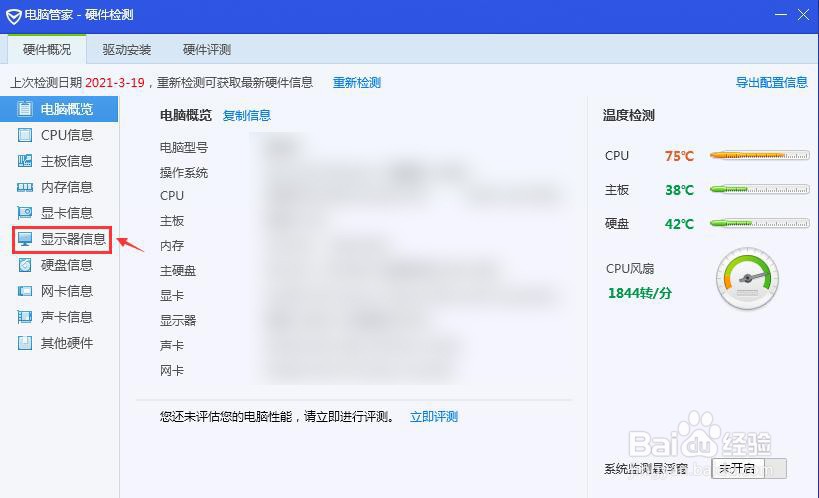Click the 主板信息 motherboard icon
Viewport: 819px width, 498px height.
(25, 161)
